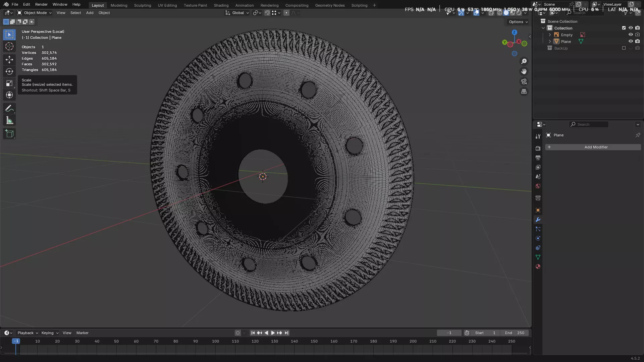Image resolution: width=644 pixels, height=362 pixels.
Task: Activate the 3D Cursor tool
Action: click(9, 46)
